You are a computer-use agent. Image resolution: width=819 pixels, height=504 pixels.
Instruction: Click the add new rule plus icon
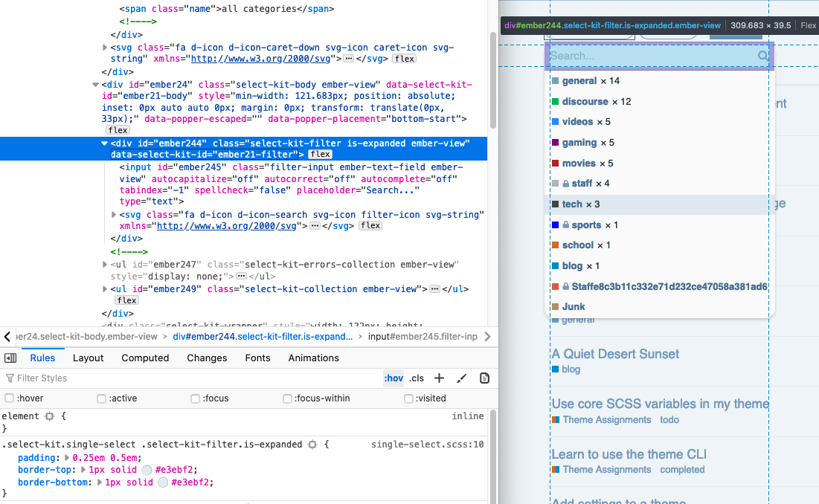coord(439,378)
